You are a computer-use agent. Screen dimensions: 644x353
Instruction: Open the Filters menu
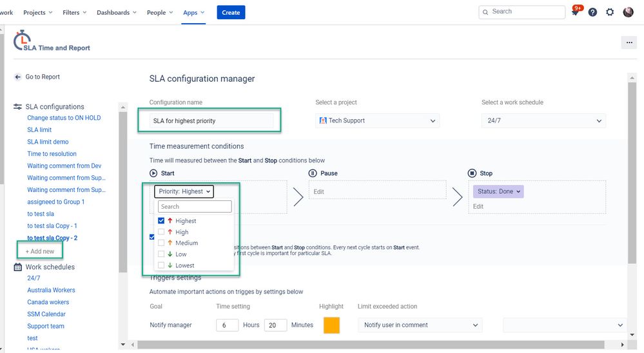74,12
